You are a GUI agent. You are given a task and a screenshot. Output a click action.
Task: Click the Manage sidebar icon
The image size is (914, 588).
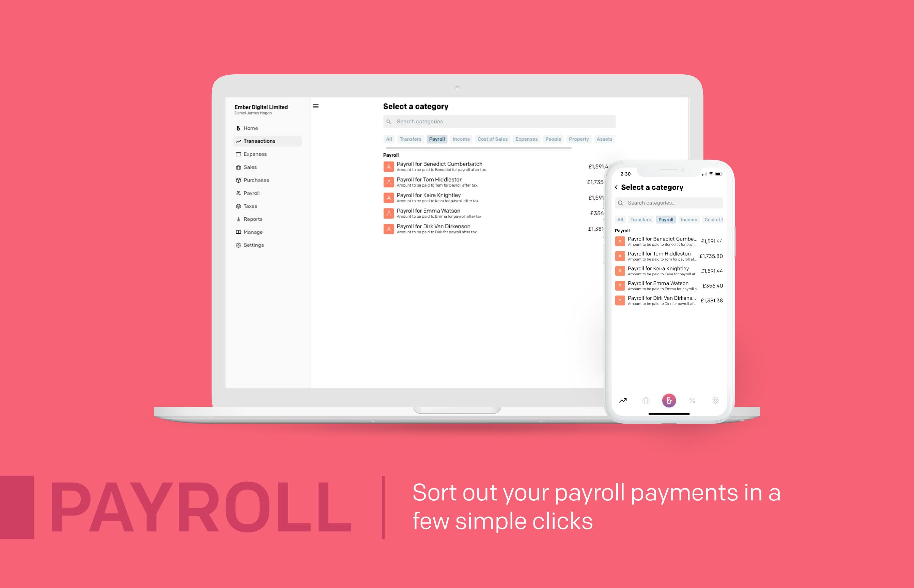(x=238, y=232)
